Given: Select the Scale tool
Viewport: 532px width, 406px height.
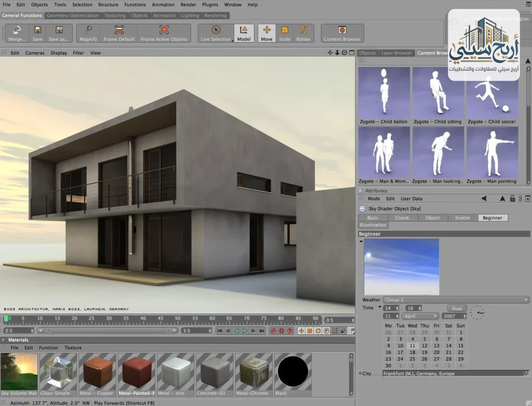Looking at the screenshot, I should tap(284, 33).
